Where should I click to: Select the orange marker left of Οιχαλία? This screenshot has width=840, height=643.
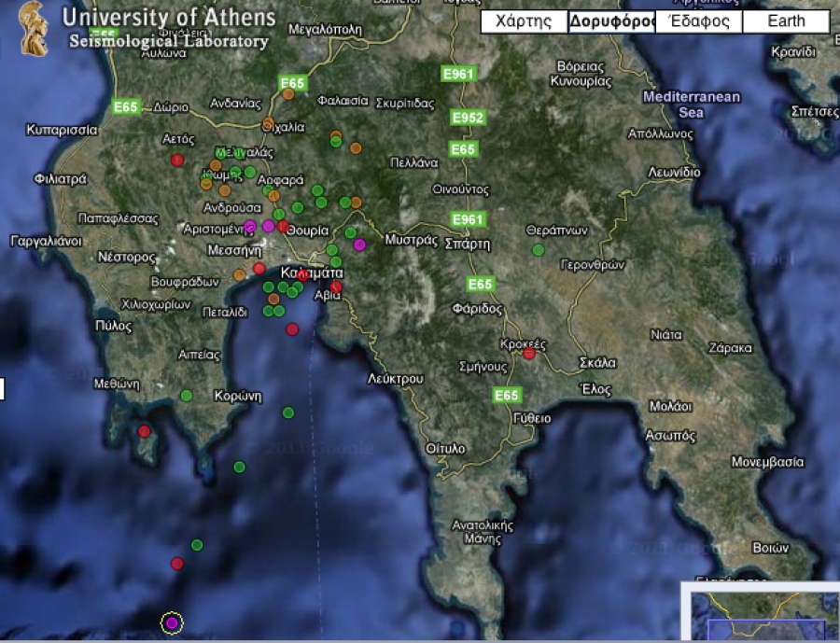[268, 123]
